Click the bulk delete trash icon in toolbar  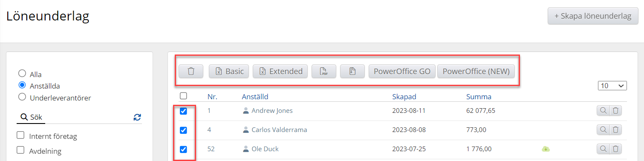[x=191, y=71]
